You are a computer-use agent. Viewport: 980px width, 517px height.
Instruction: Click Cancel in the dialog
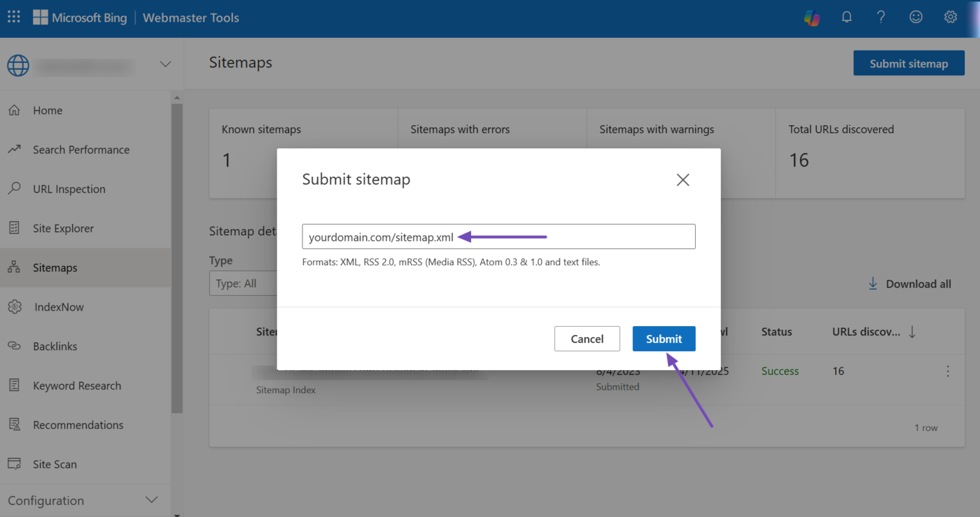pos(587,339)
